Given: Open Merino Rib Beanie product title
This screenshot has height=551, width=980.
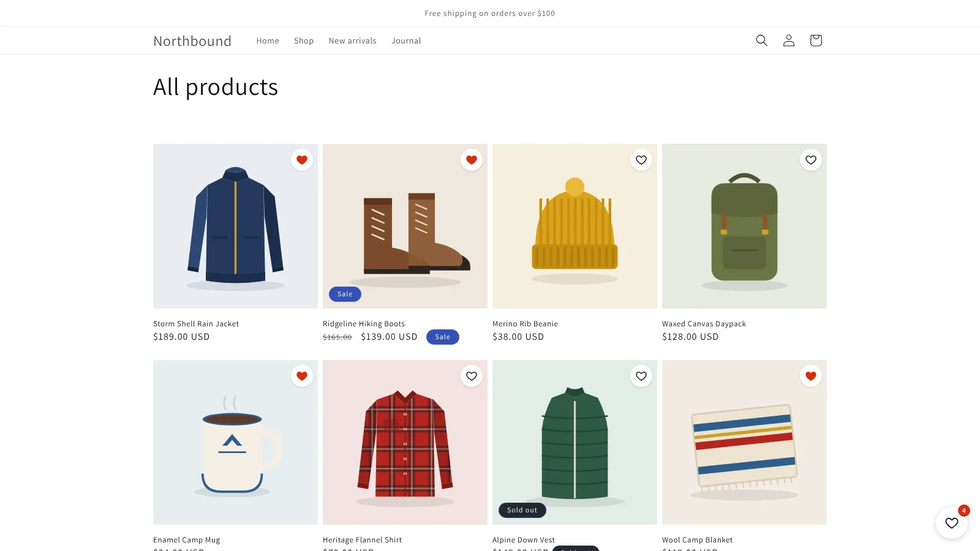Looking at the screenshot, I should (525, 324).
